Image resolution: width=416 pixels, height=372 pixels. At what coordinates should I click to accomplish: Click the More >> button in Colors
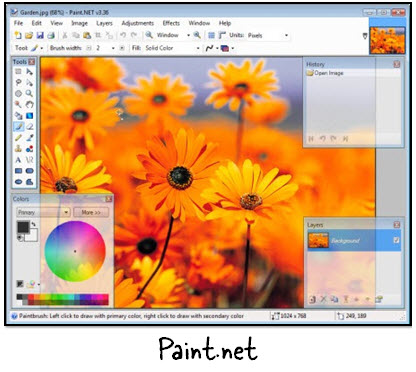91,212
